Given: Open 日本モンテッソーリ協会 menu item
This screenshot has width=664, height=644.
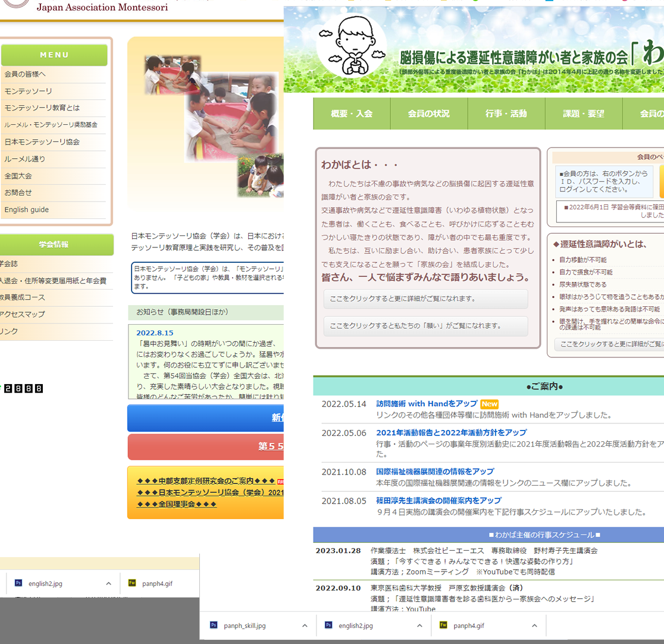Looking at the screenshot, I should coord(54,142).
